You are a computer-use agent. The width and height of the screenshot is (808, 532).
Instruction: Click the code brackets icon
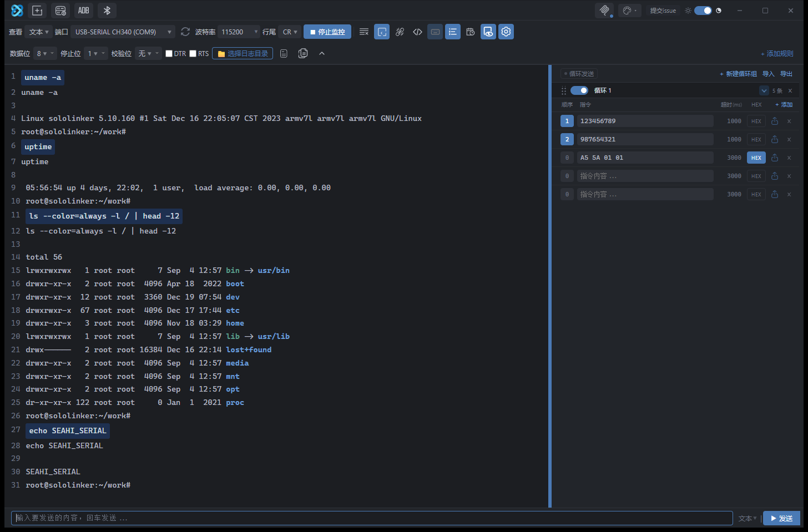[x=417, y=32]
